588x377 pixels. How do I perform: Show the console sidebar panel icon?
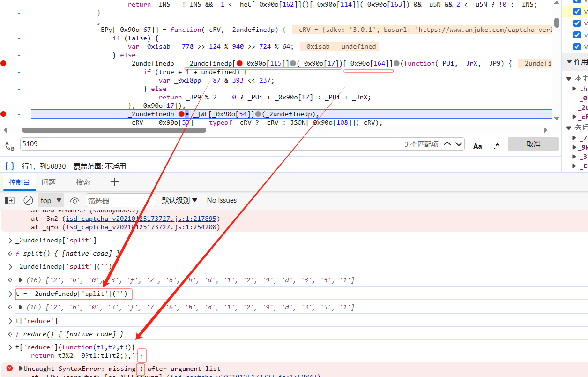(9, 200)
